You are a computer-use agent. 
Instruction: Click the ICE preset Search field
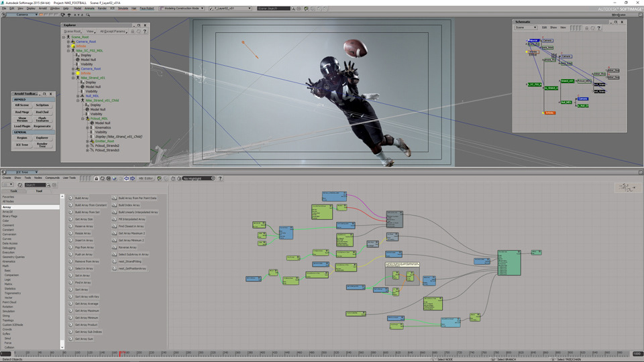(x=35, y=185)
